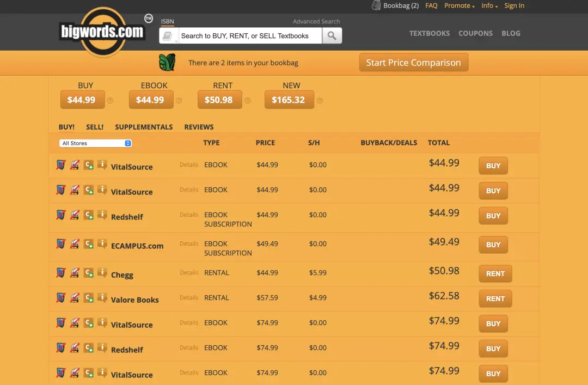Open the REVIEWS tab
The image size is (588, 385).
[199, 127]
